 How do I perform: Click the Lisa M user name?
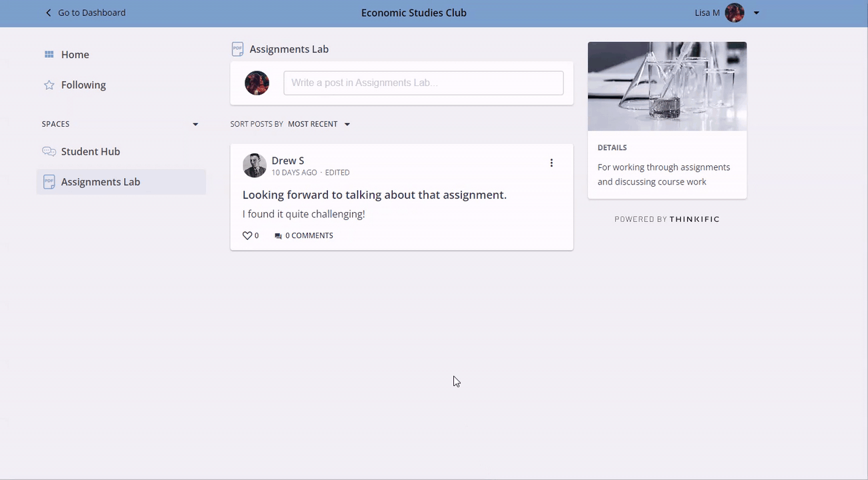click(x=707, y=13)
